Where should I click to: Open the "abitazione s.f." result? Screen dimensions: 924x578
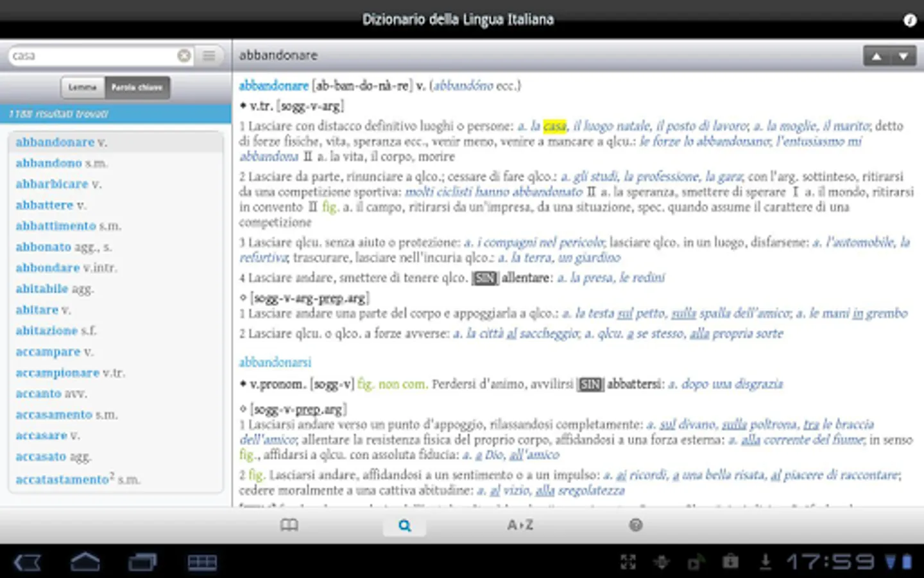pos(116,330)
